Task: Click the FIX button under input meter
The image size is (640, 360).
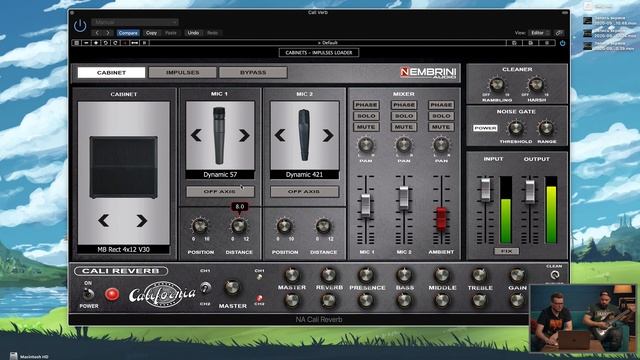Action: [x=506, y=251]
